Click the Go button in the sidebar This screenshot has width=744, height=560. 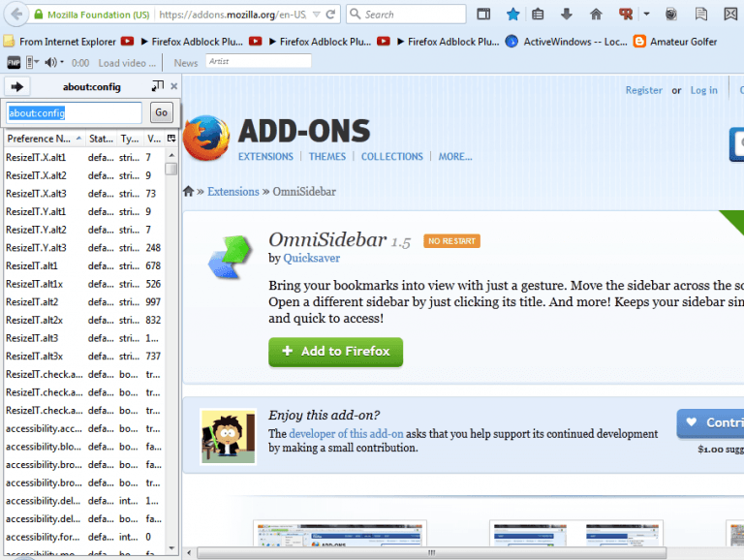161,112
